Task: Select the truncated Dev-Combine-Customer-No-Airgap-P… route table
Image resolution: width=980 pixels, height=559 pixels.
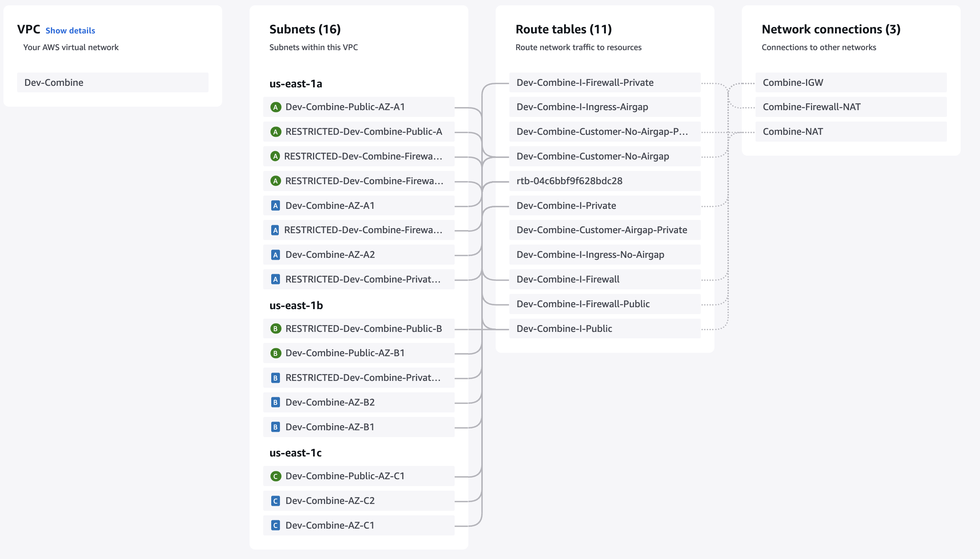Action: (605, 131)
